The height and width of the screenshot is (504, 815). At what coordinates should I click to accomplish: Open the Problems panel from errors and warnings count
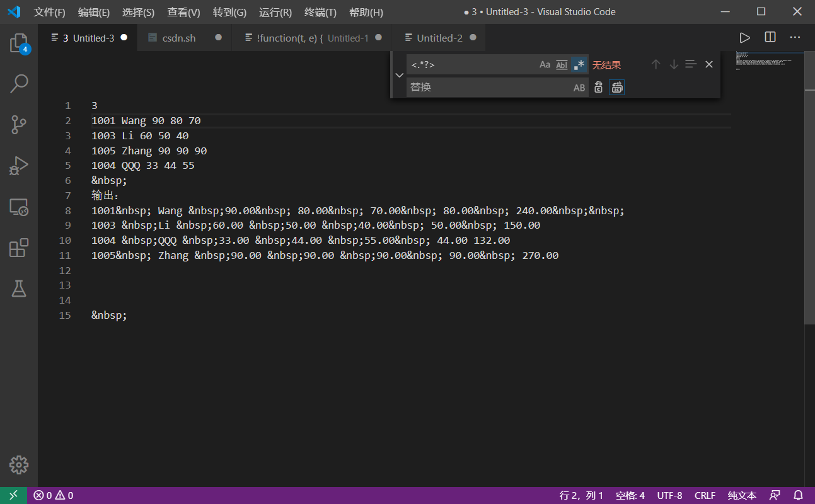(54, 495)
